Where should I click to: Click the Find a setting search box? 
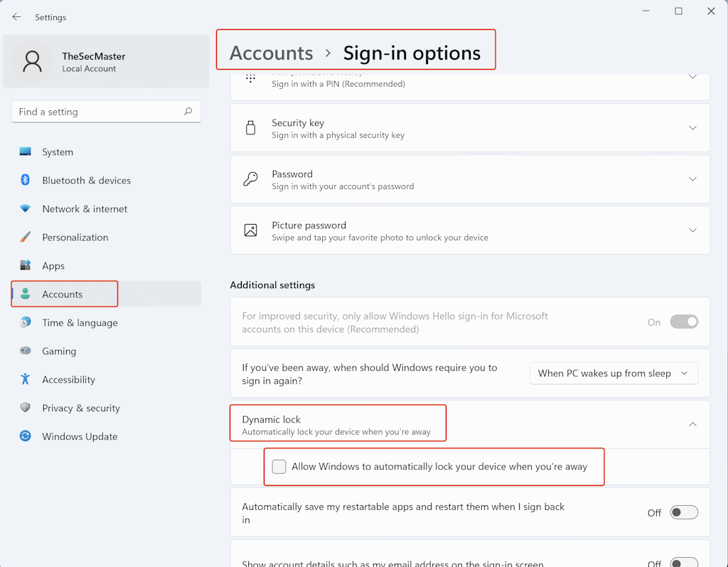107,112
